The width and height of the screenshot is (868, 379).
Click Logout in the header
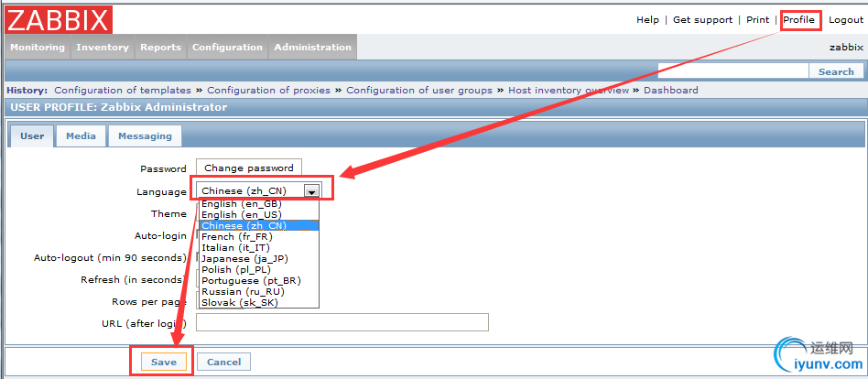(x=846, y=20)
